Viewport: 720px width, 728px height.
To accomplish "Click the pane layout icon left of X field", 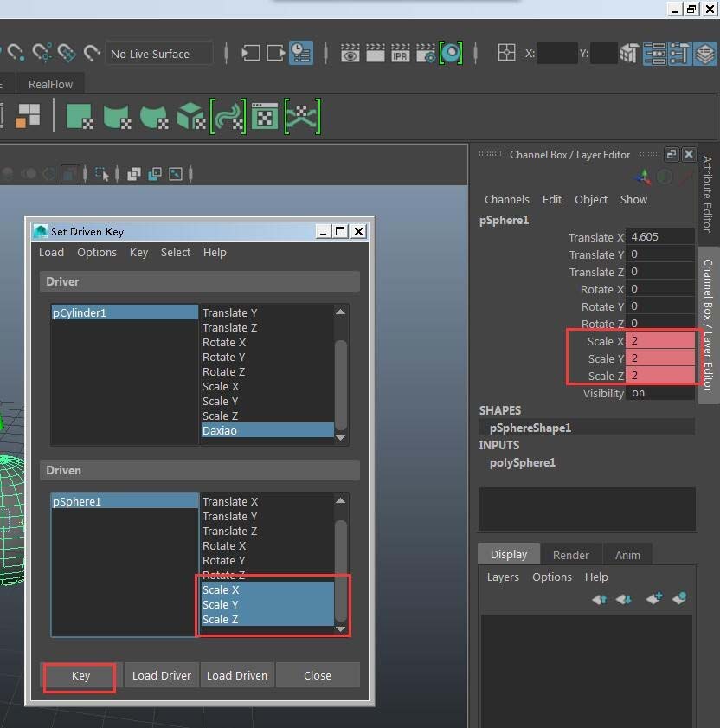I will (506, 53).
